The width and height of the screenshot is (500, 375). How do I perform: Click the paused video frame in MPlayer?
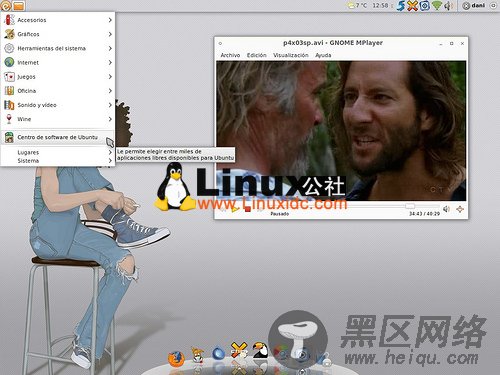click(x=341, y=131)
